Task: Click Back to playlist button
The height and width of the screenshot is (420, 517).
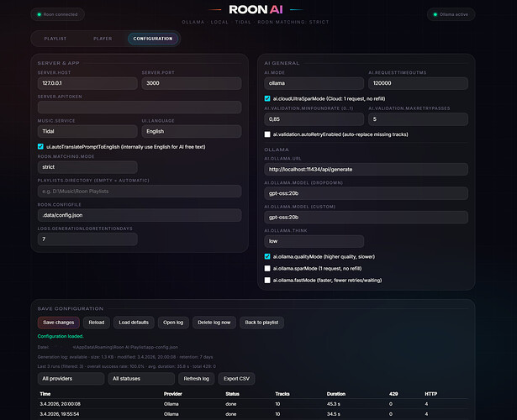Action: tap(261, 323)
